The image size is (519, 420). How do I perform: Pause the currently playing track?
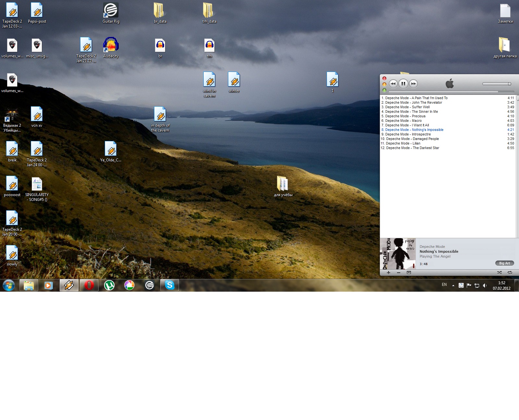(403, 84)
